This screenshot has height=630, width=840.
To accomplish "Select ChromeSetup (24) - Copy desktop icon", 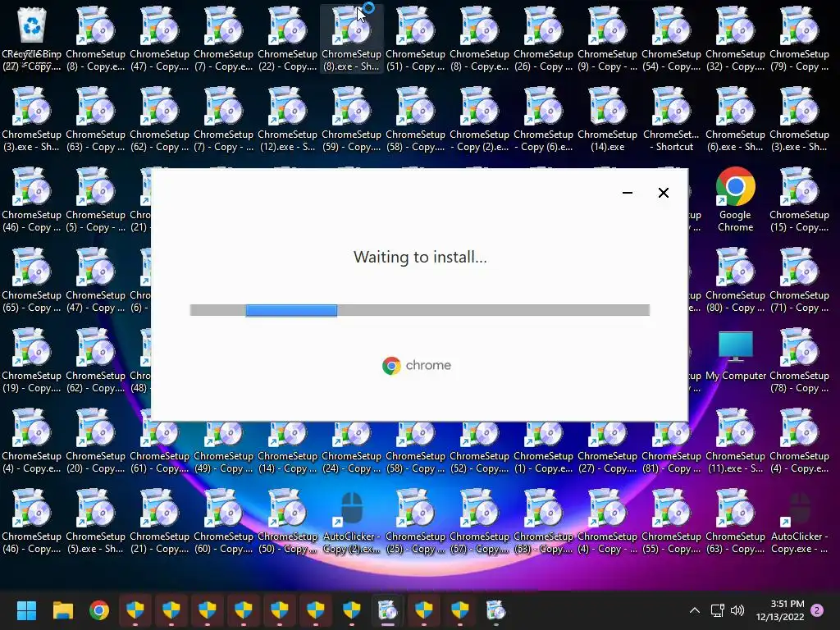I will 351,447.
